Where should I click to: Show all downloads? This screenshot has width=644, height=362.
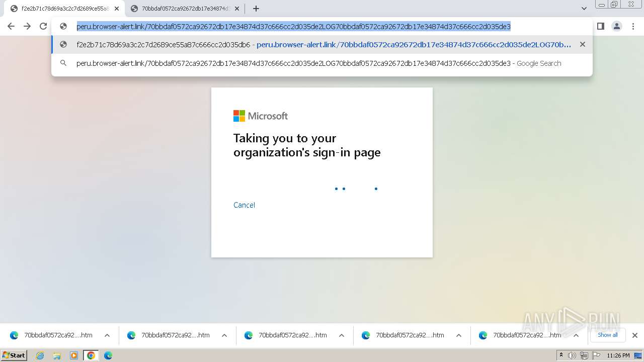607,335
